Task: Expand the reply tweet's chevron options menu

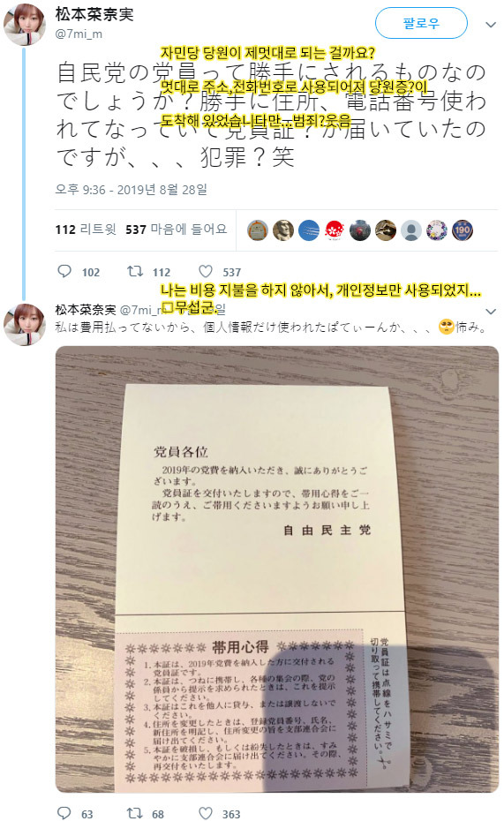Action: [x=491, y=312]
